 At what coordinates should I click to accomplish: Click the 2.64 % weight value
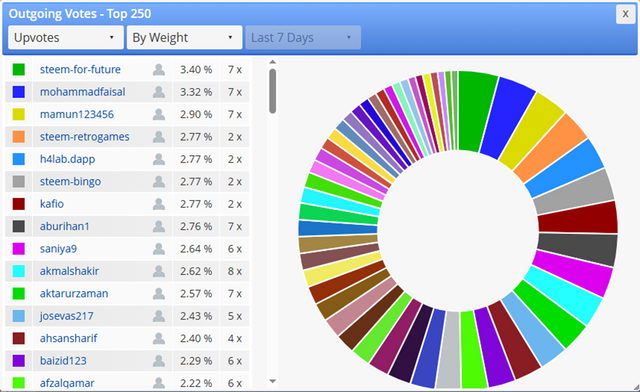coord(196,249)
